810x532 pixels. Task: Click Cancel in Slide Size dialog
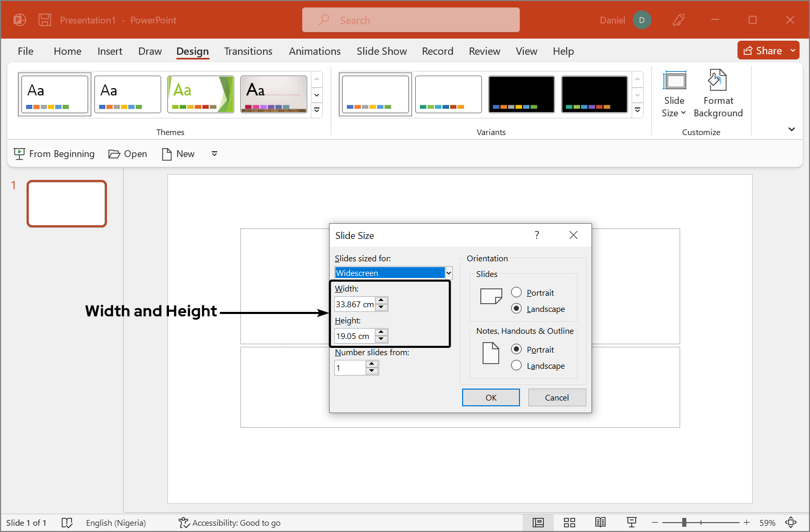click(557, 397)
